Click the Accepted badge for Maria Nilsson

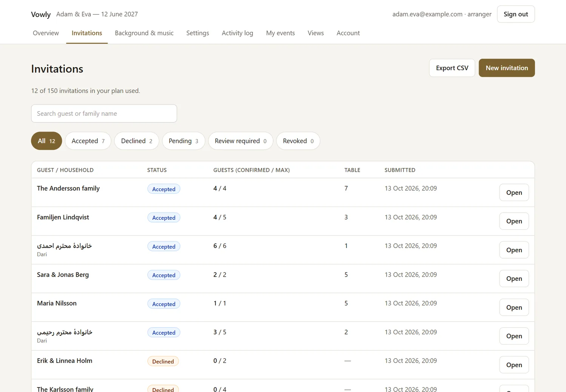(x=164, y=304)
